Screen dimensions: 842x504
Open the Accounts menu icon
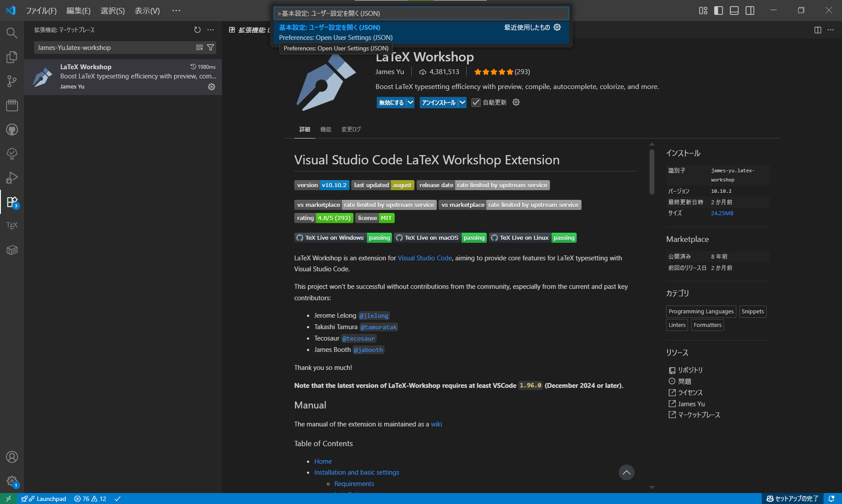coord(12,457)
